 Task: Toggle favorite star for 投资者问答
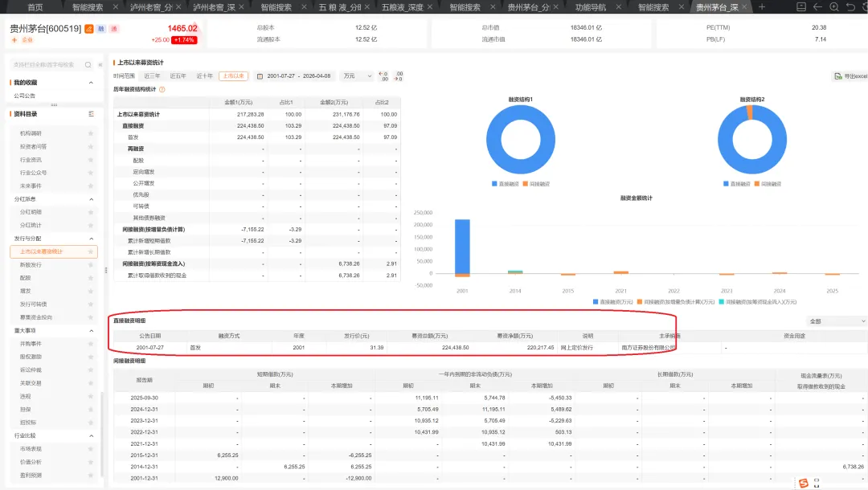[x=91, y=146]
